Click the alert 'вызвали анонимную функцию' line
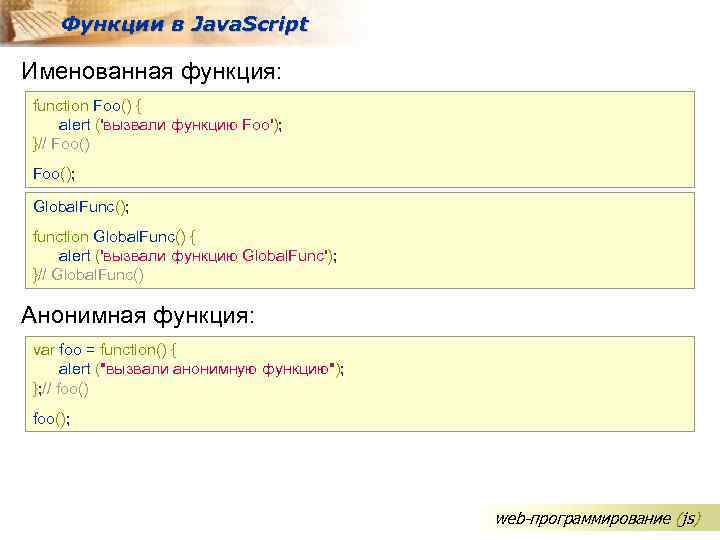Image resolution: width=720 pixels, height=540 pixels. click(201, 370)
